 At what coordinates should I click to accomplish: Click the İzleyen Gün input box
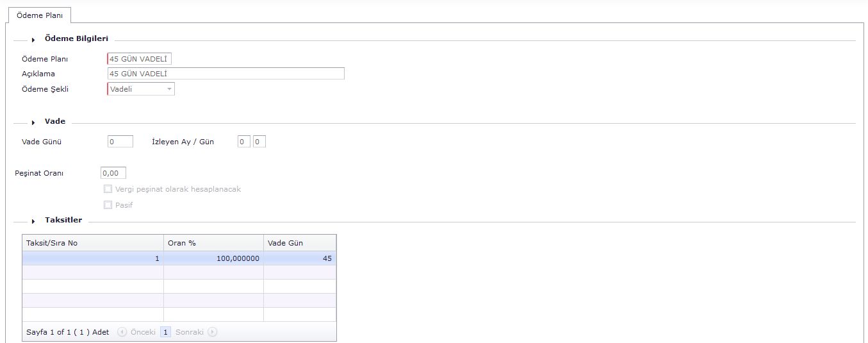259,142
